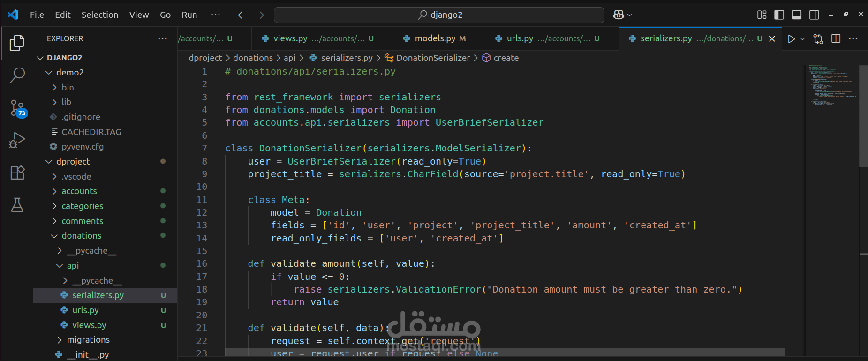Viewport: 868px width, 361px height.
Task: Open the Extensions view
Action: point(17,173)
